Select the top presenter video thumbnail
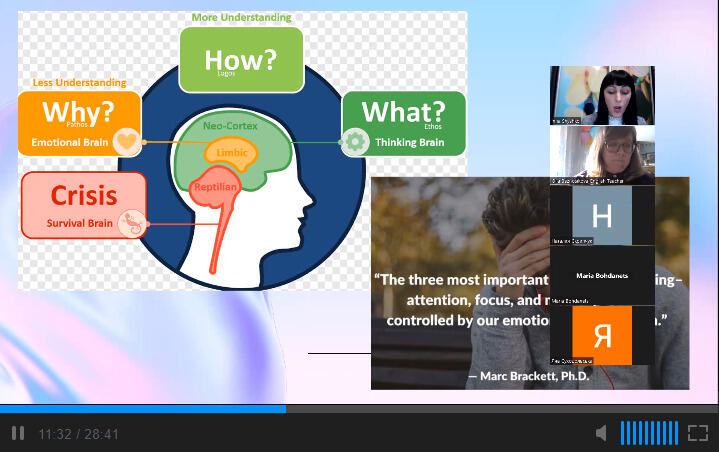This screenshot has width=719, height=452. coord(602,95)
